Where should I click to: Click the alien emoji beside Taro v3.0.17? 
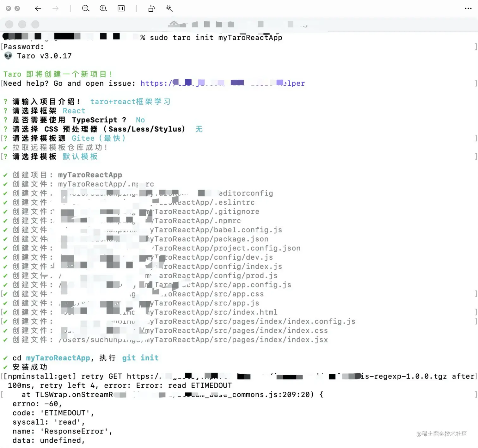click(8, 56)
